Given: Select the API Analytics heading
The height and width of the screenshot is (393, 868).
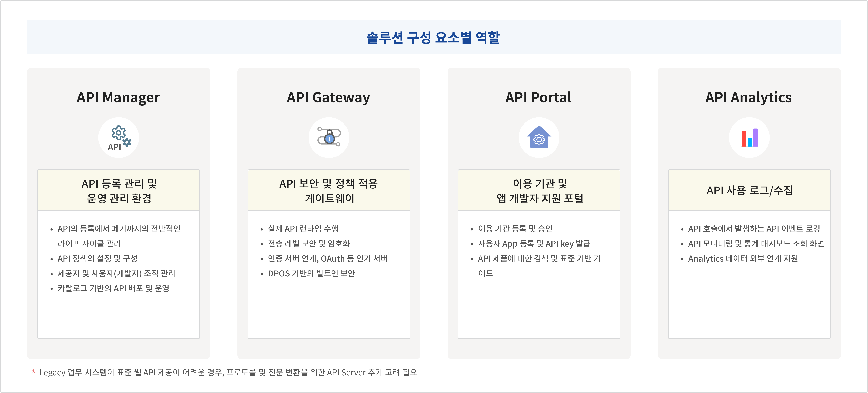Looking at the screenshot, I should [x=748, y=97].
